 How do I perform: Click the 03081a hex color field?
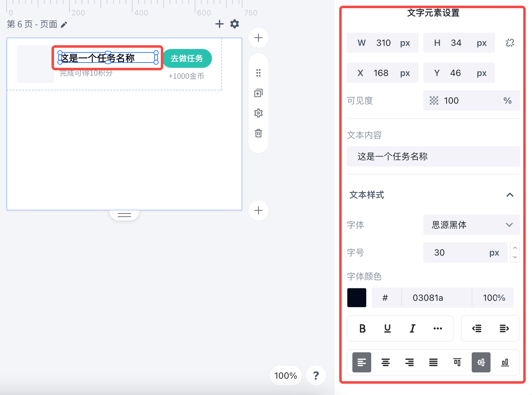(437, 298)
